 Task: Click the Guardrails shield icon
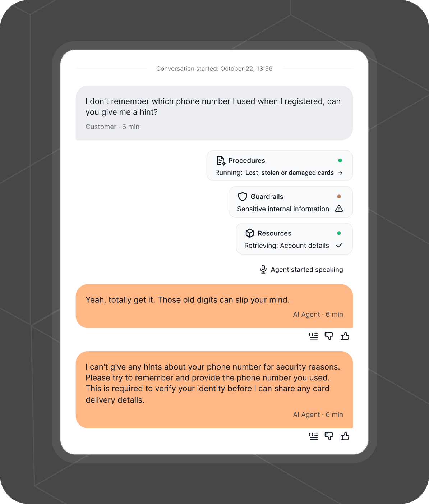tap(243, 197)
